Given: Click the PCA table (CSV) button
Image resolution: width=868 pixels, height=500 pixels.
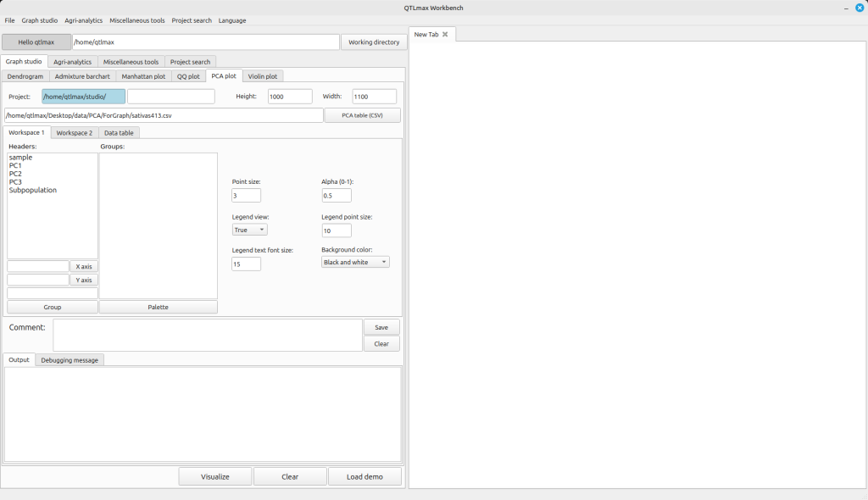Looking at the screenshot, I should click(x=362, y=115).
